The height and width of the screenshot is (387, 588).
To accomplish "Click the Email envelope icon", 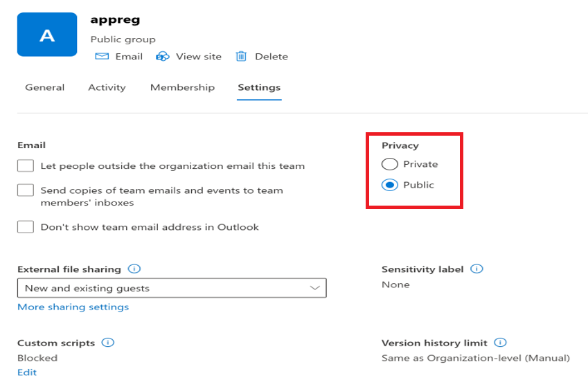I will [102, 57].
